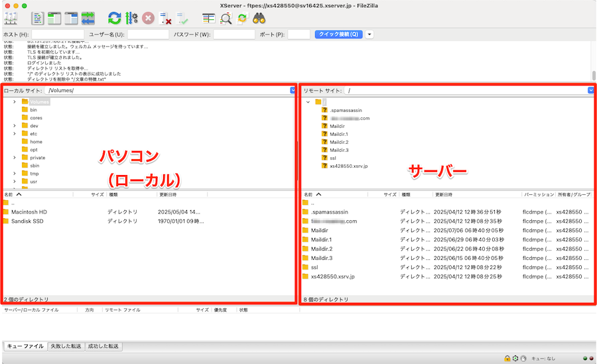Open the Site Manager
The height and width of the screenshot is (364, 597).
click(x=10, y=19)
